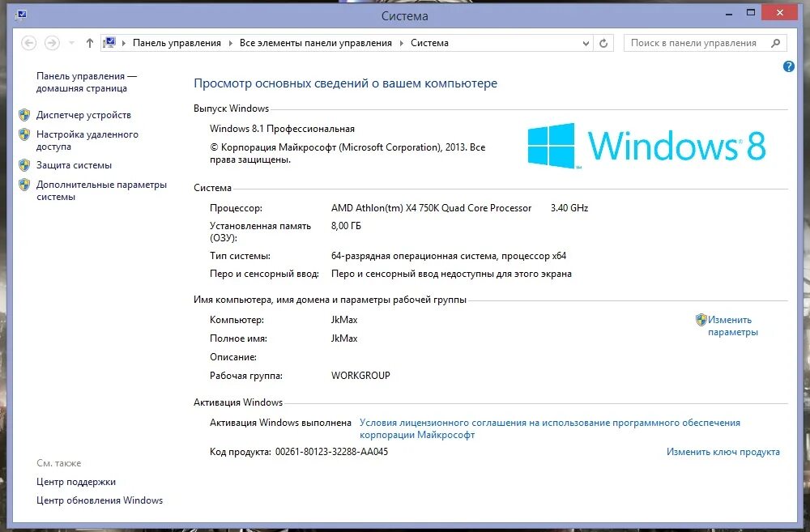Viewport: 810px width, 532px height.
Task: Open Настройка удаленного доступа
Action: coord(87,140)
